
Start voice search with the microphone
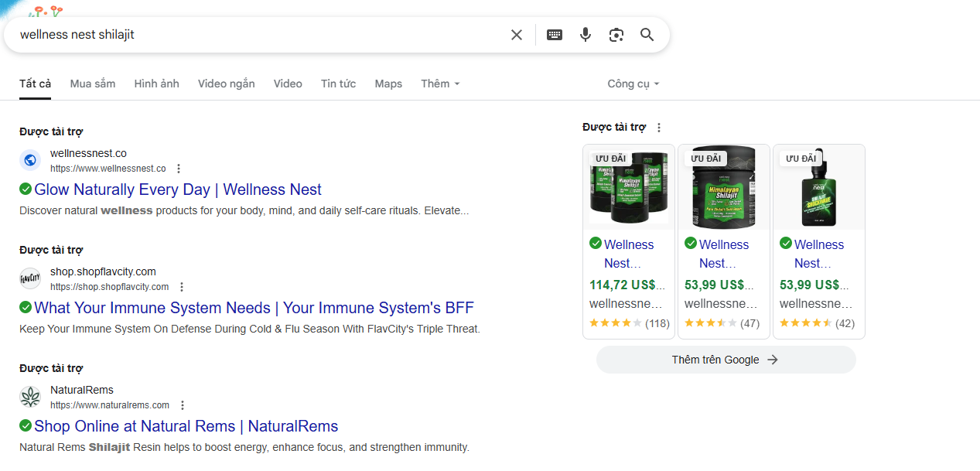(x=586, y=35)
